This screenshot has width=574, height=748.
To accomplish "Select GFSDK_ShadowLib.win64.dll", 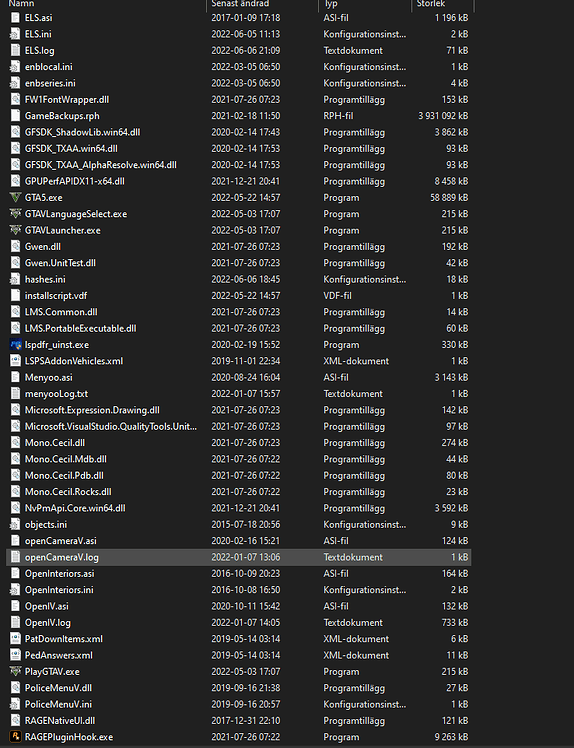I will pos(83,132).
